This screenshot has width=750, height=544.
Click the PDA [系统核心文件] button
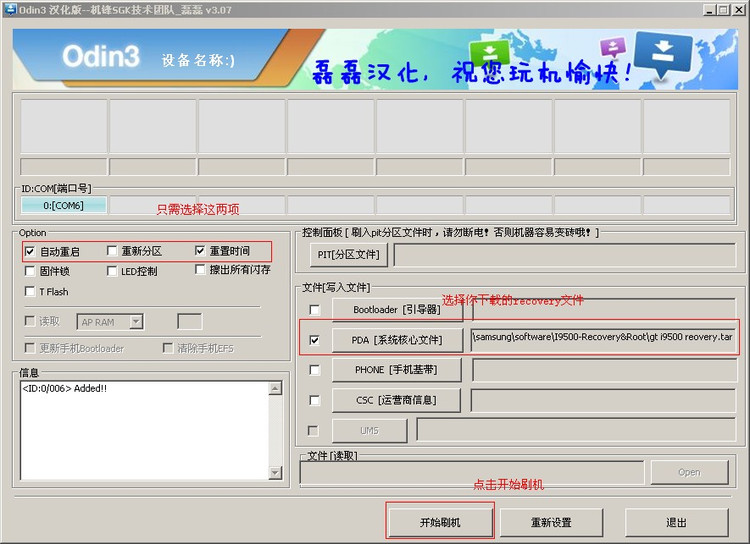click(x=397, y=340)
